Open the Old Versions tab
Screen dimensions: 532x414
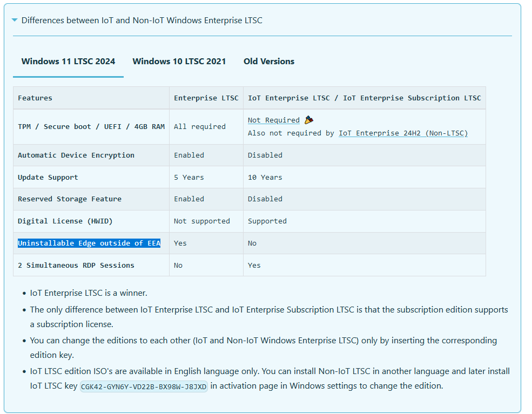pyautogui.click(x=269, y=62)
